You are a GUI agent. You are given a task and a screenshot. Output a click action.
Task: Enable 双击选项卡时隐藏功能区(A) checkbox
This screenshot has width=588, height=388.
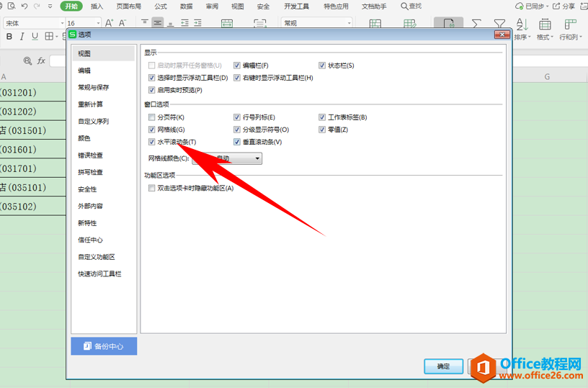(x=151, y=188)
